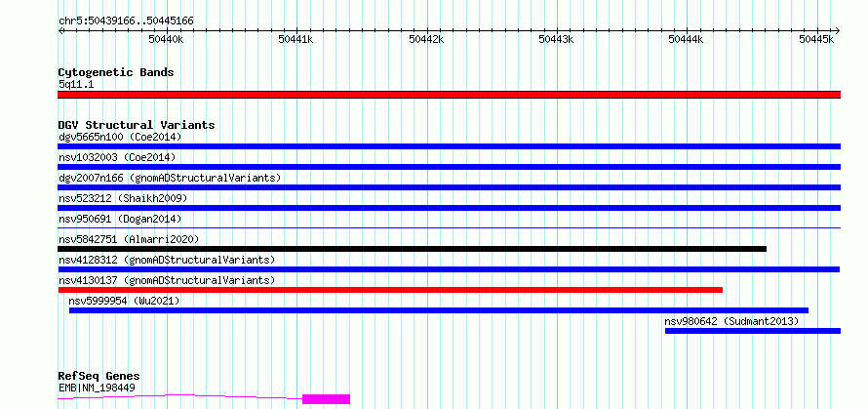Select the nsv950691 (Dogan2014) label text
868x409 pixels.
tap(120, 219)
